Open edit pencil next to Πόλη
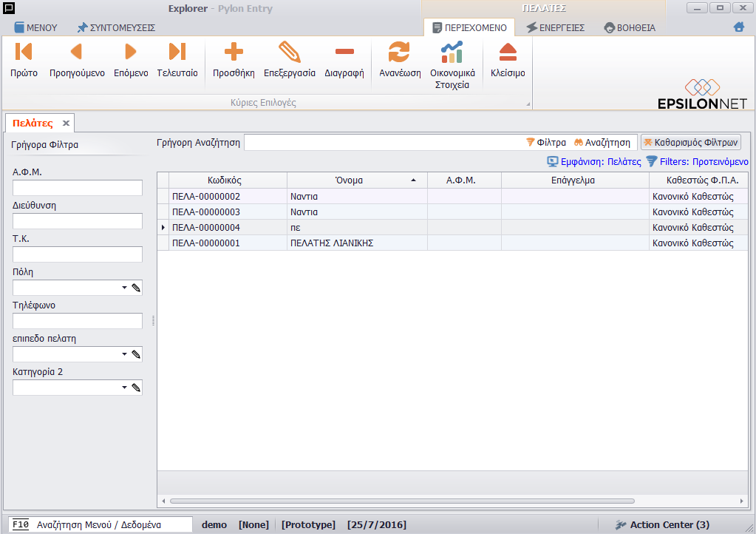Image resolution: width=756 pixels, height=534 pixels. (136, 288)
